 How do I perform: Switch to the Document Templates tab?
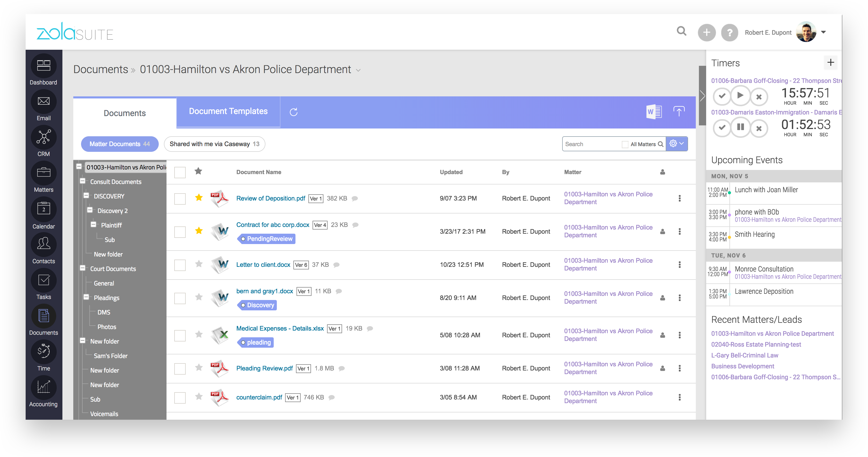pos(228,112)
